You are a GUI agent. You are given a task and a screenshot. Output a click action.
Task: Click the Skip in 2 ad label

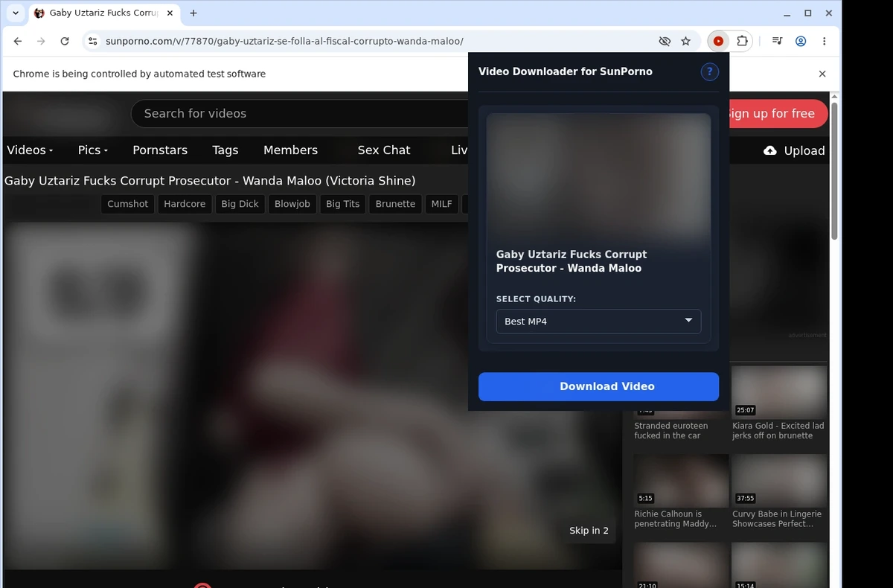tap(589, 531)
